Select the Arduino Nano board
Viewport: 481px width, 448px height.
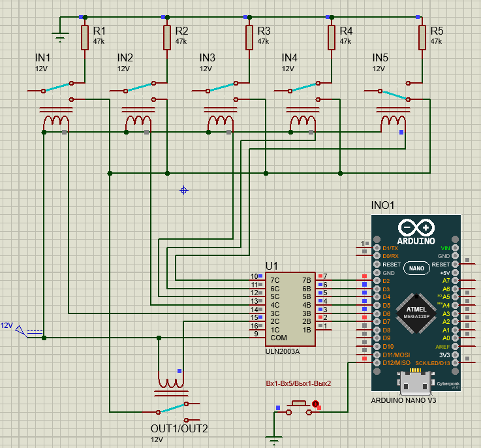(x=416, y=303)
